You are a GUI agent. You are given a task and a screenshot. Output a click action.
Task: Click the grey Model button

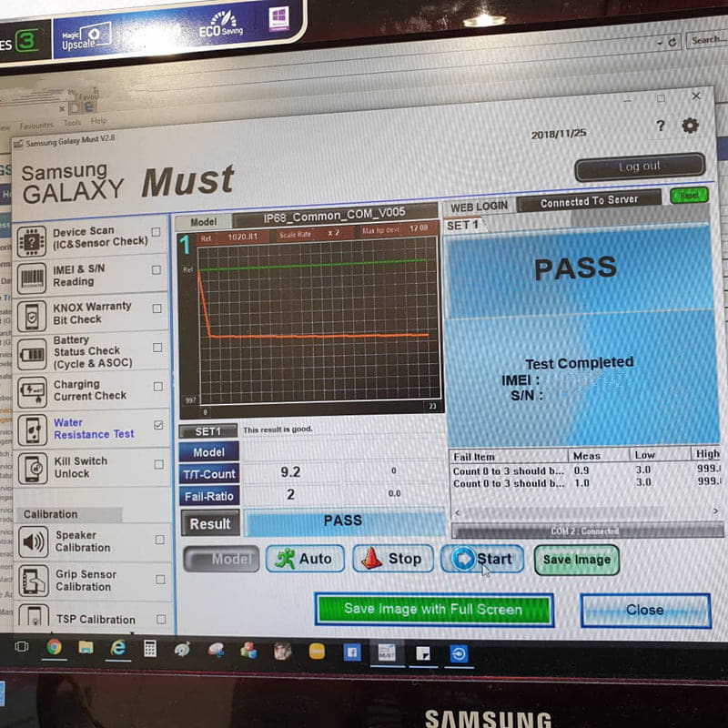click(221, 559)
